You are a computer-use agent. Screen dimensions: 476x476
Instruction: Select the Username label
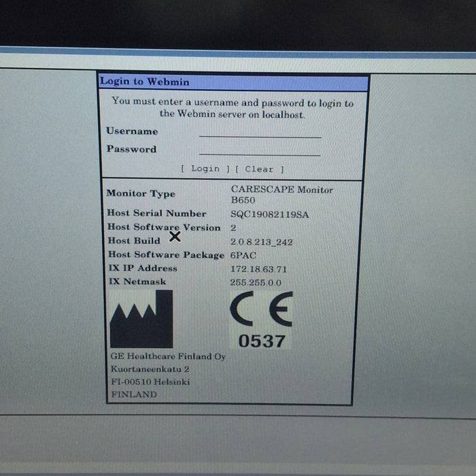(132, 131)
